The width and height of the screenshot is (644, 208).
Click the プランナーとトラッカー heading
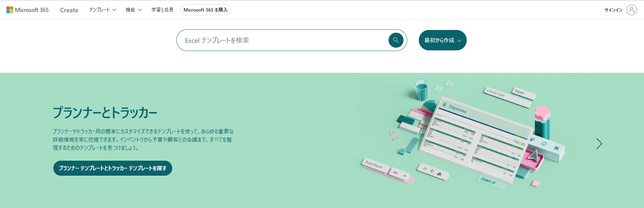click(105, 113)
